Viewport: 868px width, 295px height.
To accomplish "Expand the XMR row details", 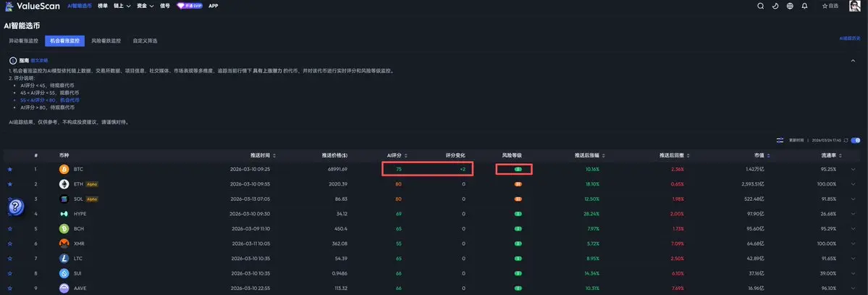I will [x=853, y=244].
